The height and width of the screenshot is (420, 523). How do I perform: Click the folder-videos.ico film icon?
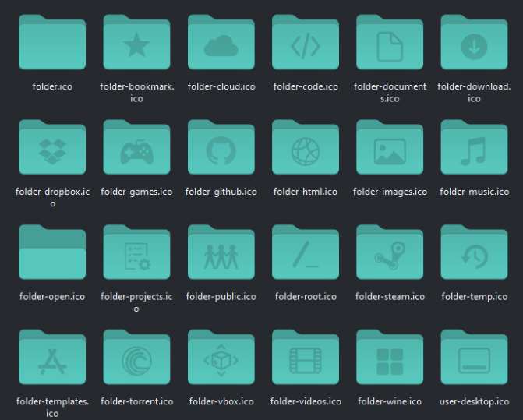tap(306, 362)
